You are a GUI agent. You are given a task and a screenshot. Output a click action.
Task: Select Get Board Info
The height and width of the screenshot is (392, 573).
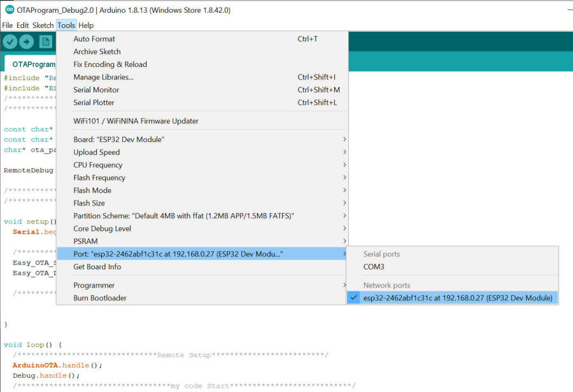[x=97, y=267]
